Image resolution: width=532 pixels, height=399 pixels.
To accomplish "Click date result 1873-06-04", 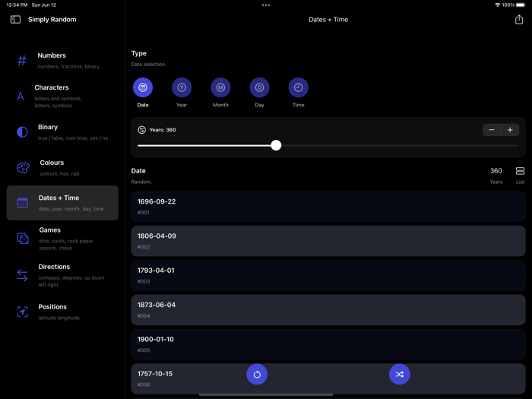I will point(328,310).
